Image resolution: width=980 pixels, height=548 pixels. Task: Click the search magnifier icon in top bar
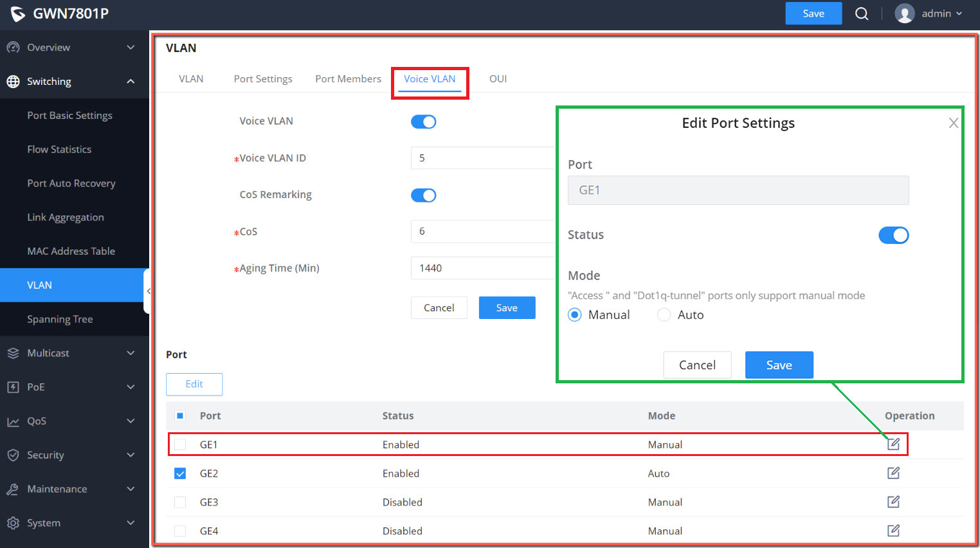coord(862,13)
